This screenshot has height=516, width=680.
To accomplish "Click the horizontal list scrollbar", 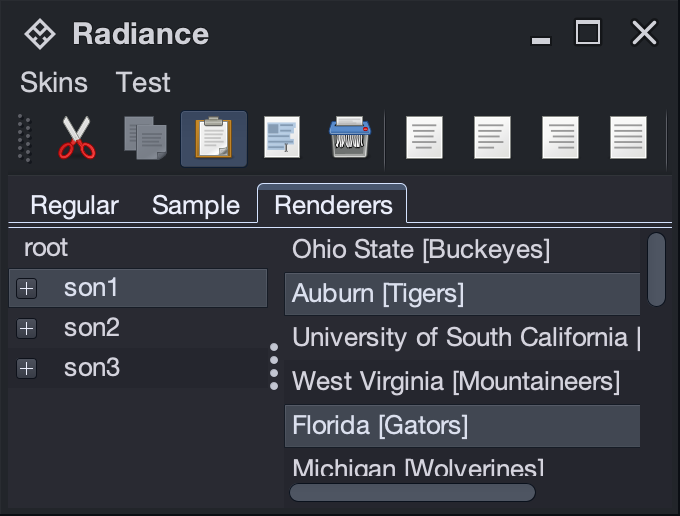I will (412, 492).
